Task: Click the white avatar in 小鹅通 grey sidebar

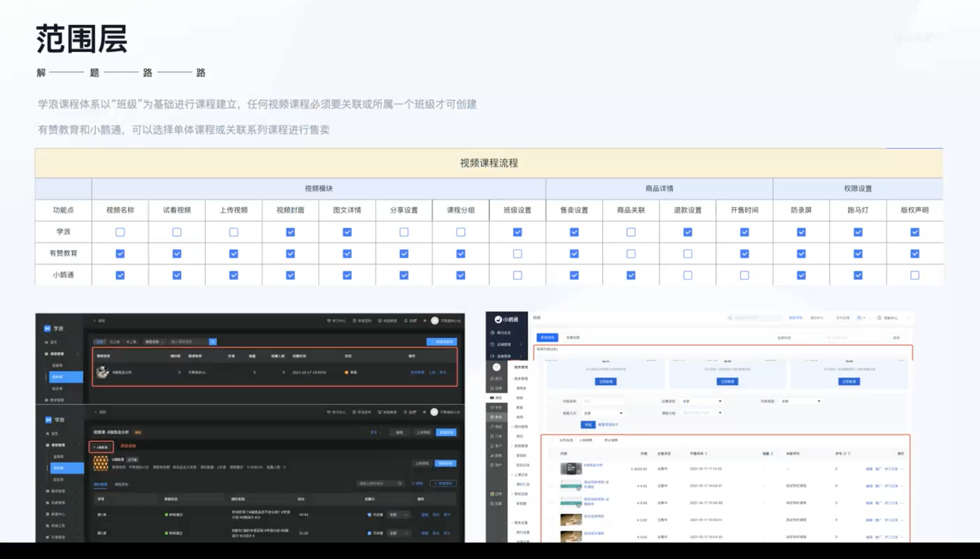Action: [496, 367]
